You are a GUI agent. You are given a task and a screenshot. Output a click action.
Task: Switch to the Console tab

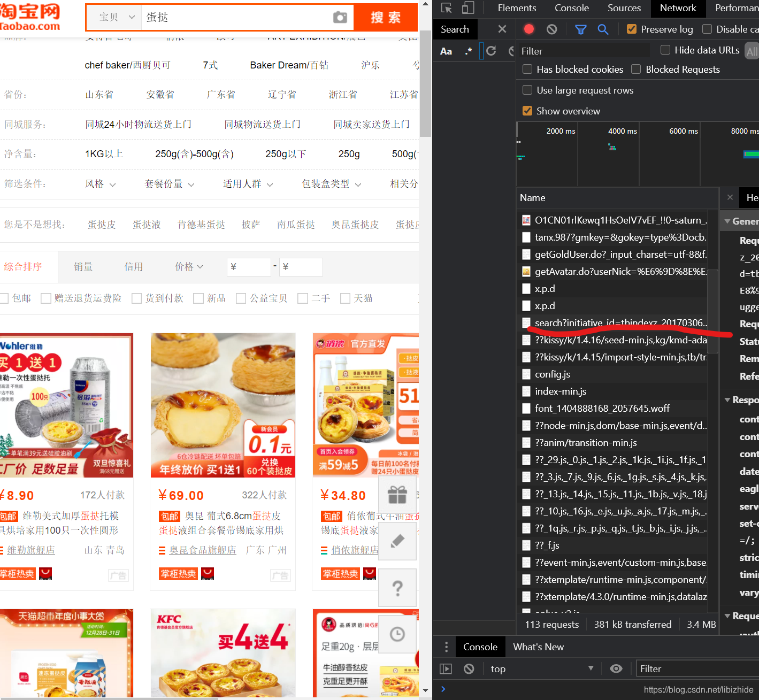(x=571, y=8)
